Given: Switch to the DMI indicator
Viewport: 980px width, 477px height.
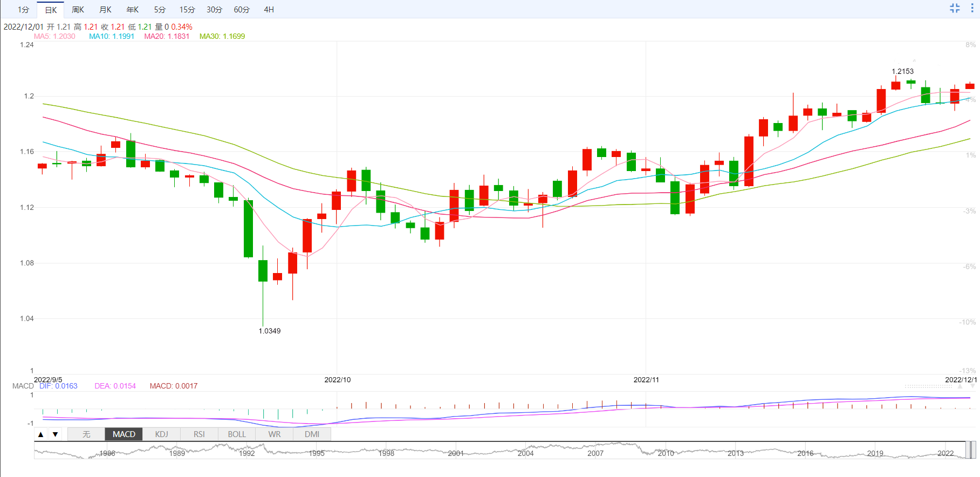Looking at the screenshot, I should [x=312, y=434].
